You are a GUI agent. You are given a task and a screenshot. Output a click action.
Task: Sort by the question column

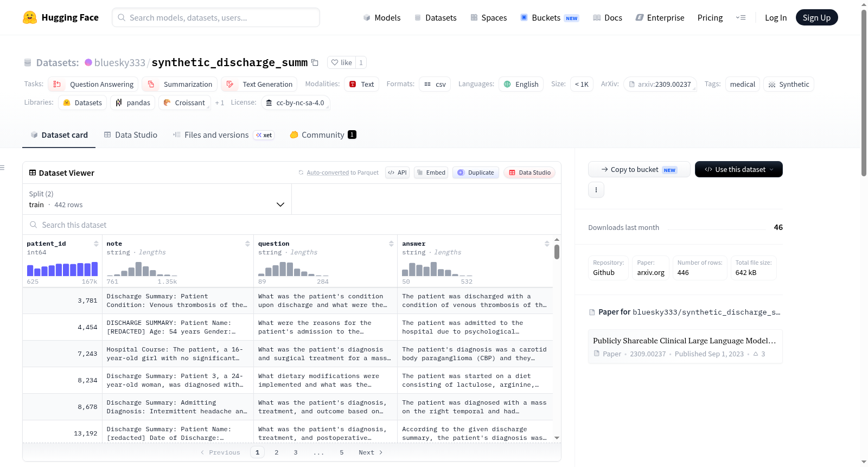tap(391, 244)
